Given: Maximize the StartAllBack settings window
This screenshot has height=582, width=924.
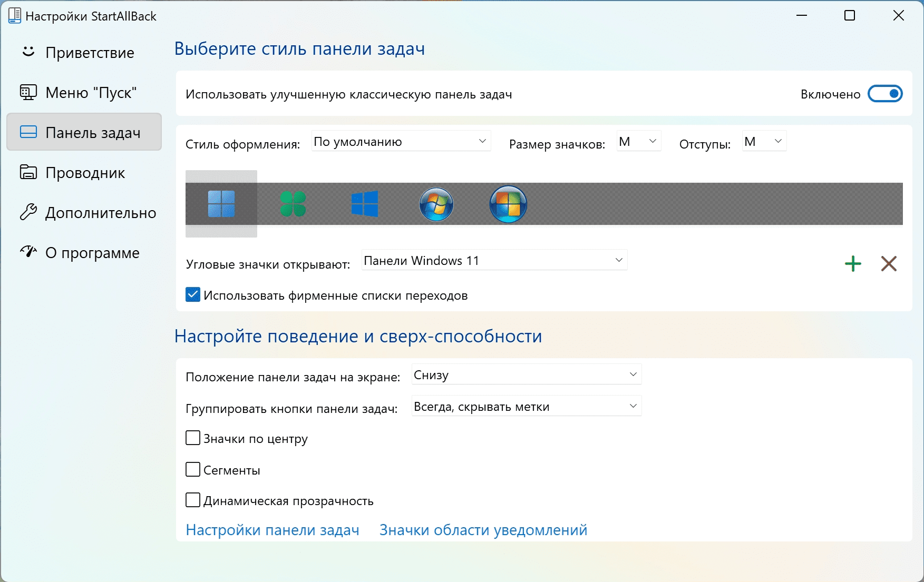Looking at the screenshot, I should click(x=850, y=16).
